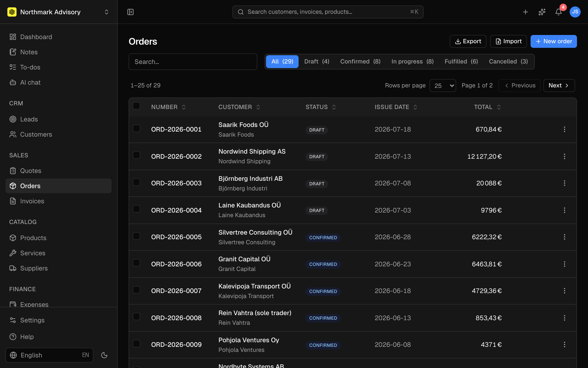Sort orders by the Number column
The width and height of the screenshot is (588, 368).
click(168, 107)
